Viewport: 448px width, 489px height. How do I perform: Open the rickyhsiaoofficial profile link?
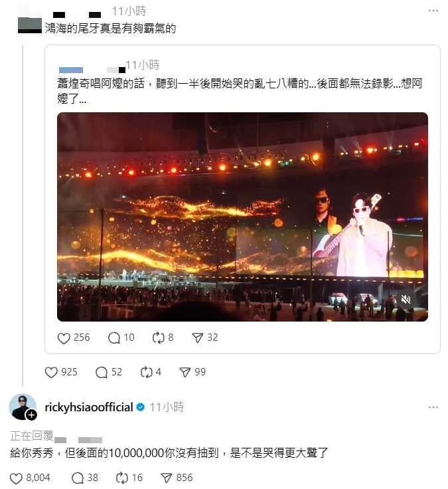point(89,407)
